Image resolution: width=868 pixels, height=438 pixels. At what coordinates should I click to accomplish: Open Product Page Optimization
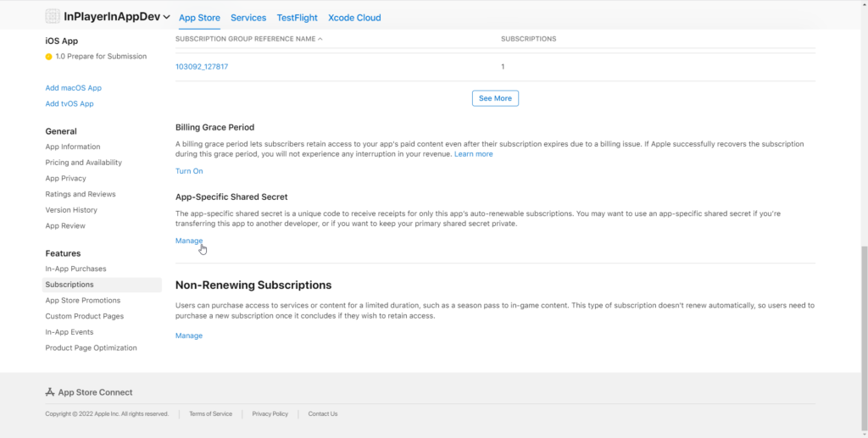pyautogui.click(x=92, y=348)
